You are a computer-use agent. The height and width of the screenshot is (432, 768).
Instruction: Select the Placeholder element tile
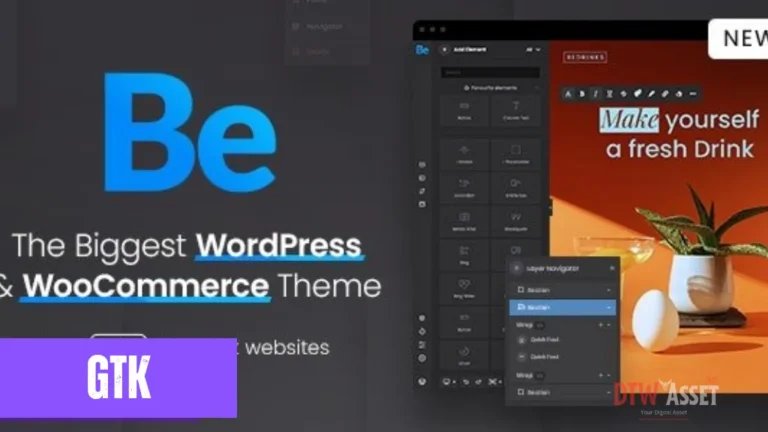[516, 155]
